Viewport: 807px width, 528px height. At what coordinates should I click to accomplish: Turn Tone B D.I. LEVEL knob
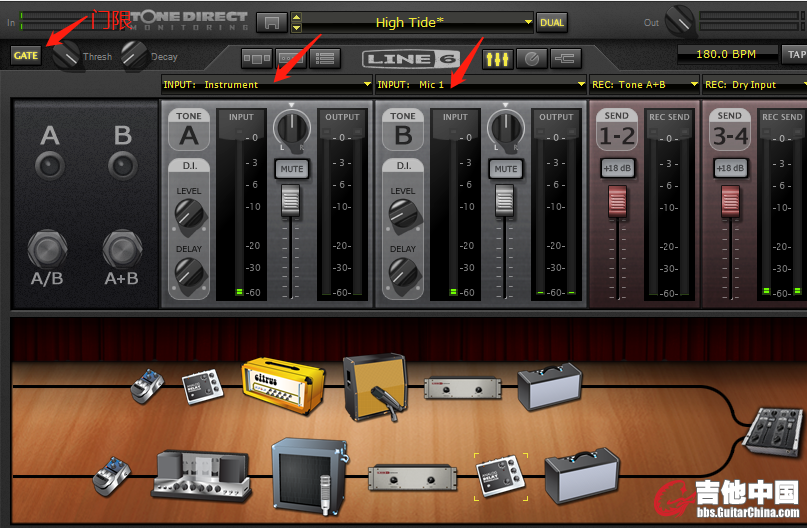click(x=405, y=215)
